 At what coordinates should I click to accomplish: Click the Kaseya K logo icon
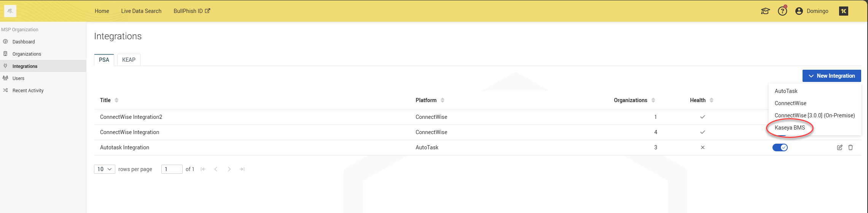click(843, 11)
